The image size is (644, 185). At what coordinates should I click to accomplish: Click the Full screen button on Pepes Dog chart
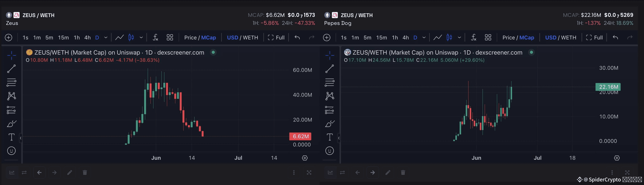(594, 38)
